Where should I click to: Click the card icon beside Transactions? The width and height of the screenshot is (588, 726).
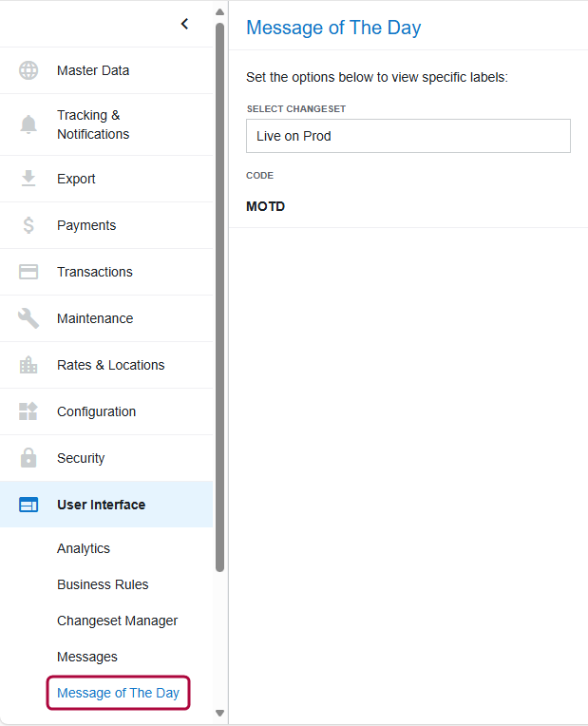28,272
